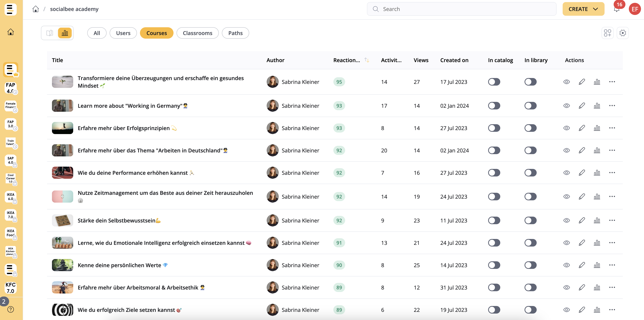Open the FAP 4.0 sidebar workspace

(x=10, y=88)
